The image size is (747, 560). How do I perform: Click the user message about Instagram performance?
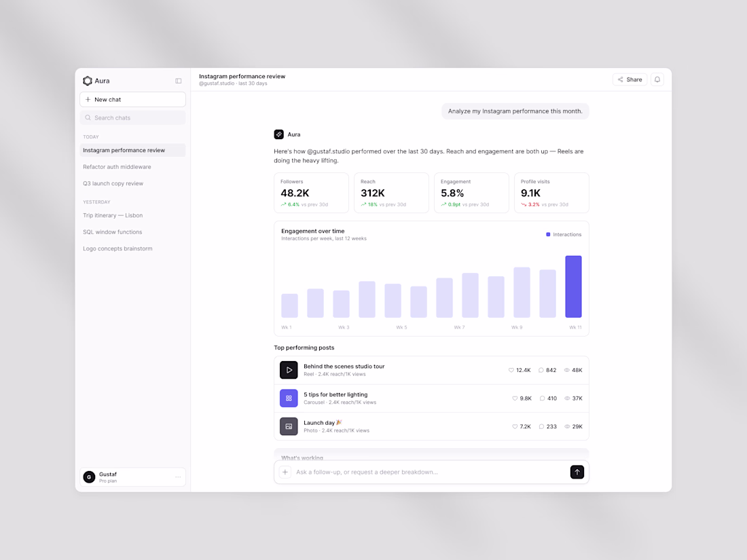point(515,111)
